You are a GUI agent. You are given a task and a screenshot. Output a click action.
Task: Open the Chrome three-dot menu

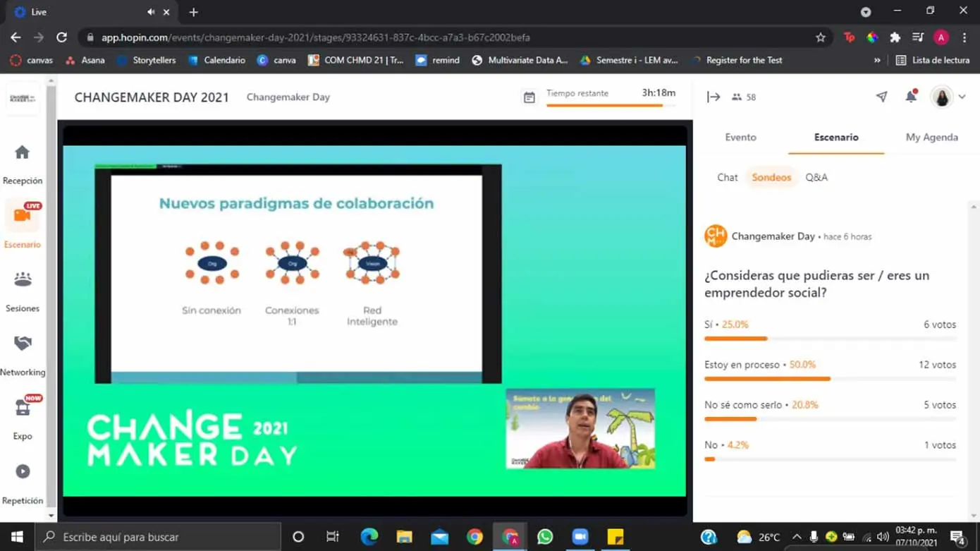[964, 37]
